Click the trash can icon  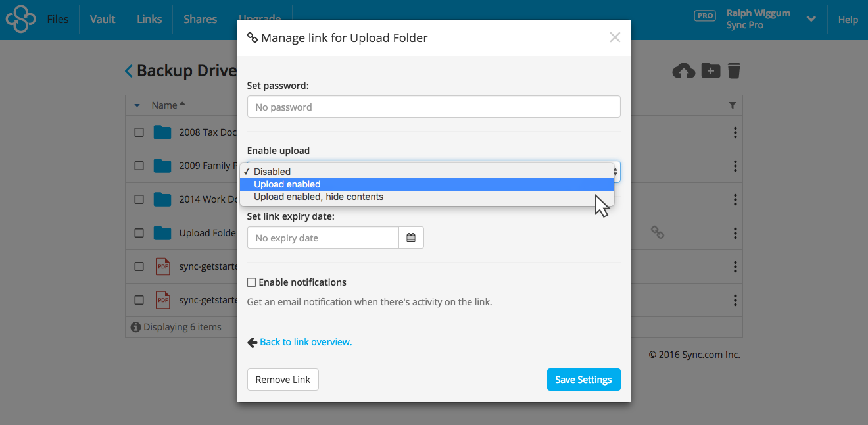click(735, 70)
